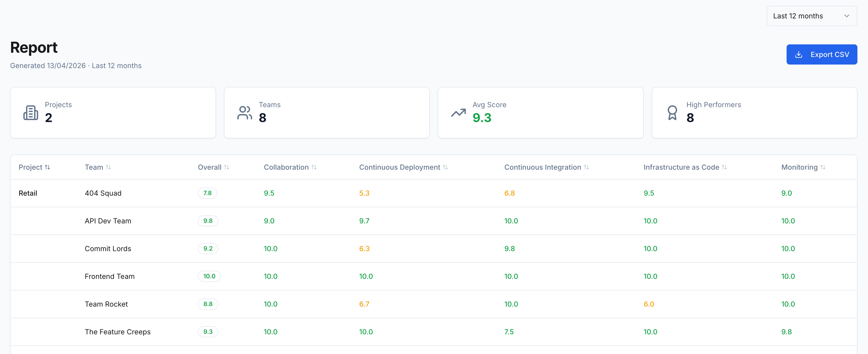This screenshot has width=868, height=354.
Task: Click Continuous Deployment sort arrows
Action: (445, 167)
